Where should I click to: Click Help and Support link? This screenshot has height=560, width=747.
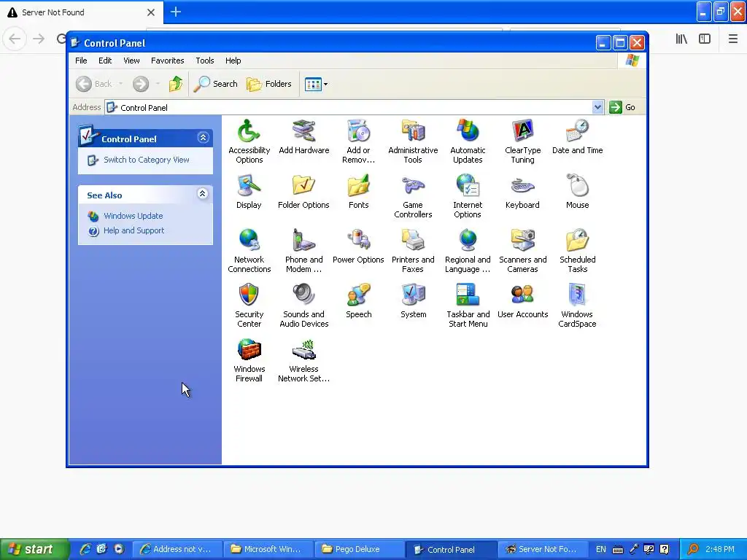[134, 230]
